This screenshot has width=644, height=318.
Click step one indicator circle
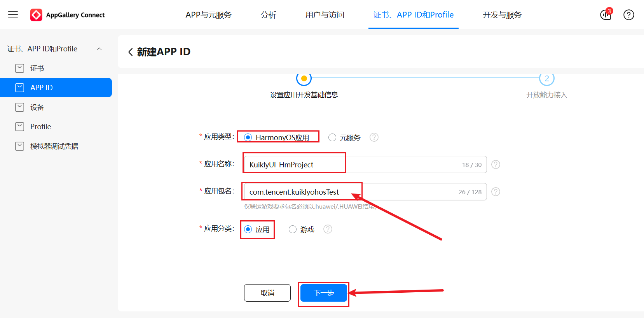[304, 79]
